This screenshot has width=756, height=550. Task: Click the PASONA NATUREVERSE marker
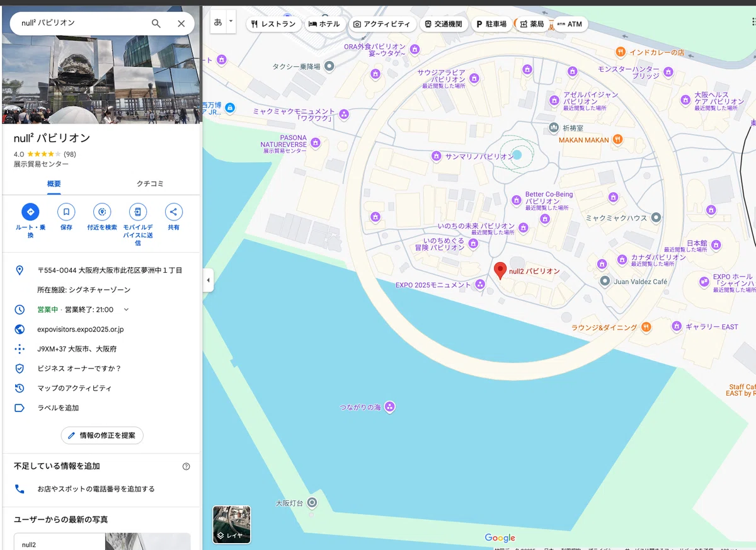tap(316, 143)
